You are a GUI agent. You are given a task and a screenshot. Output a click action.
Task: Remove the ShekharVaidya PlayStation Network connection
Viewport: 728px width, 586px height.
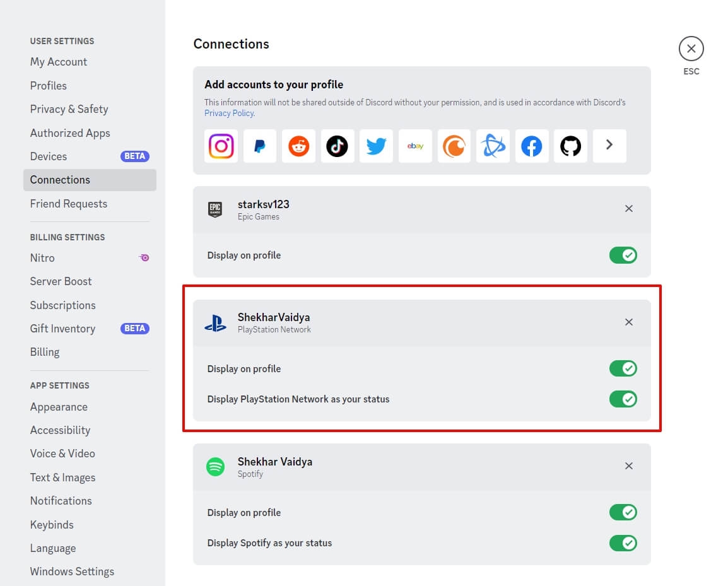[x=629, y=322]
